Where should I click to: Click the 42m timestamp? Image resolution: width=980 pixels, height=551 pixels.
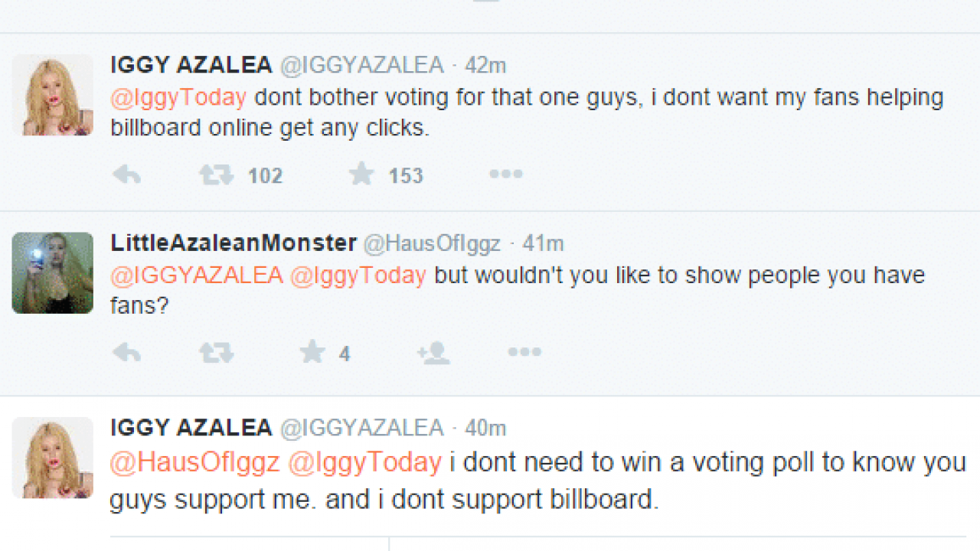coord(485,66)
